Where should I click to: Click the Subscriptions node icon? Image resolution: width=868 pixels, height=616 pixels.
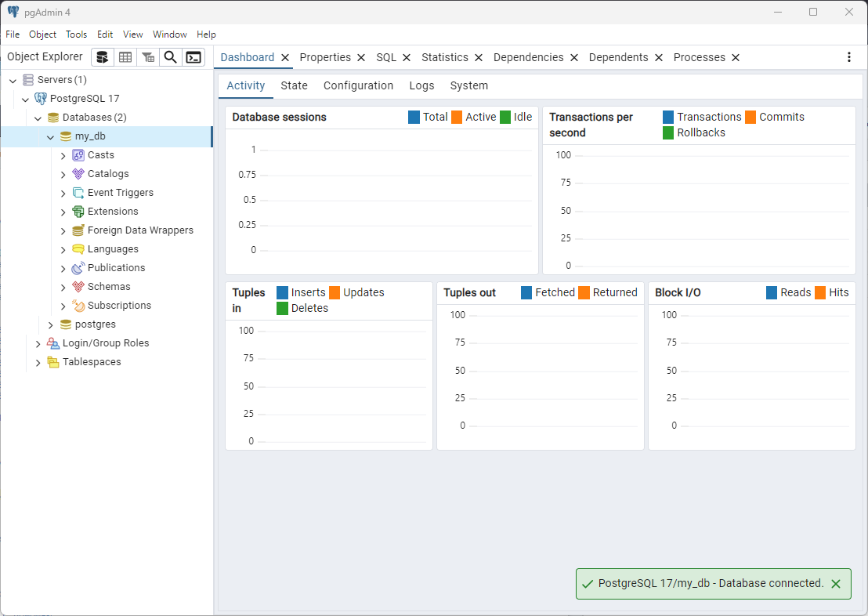pos(78,306)
